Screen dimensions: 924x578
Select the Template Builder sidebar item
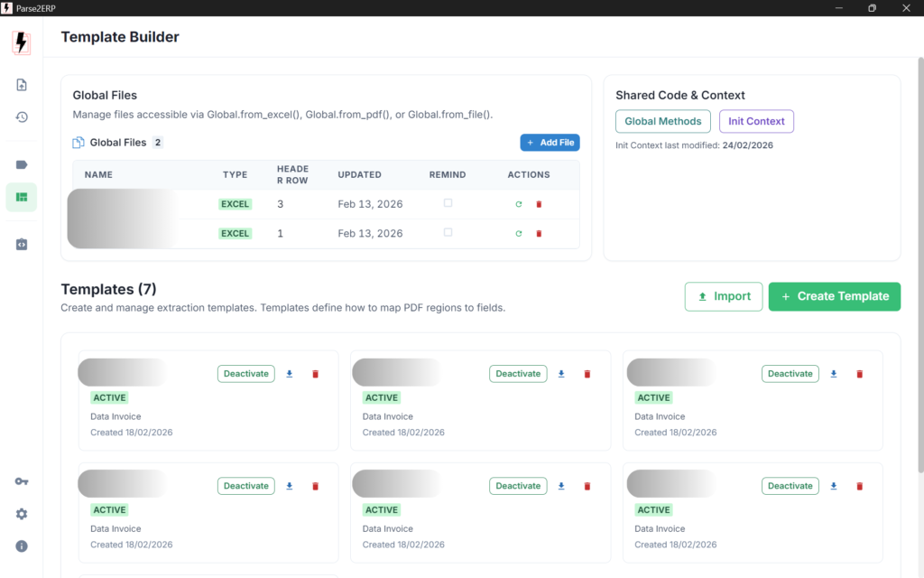[22, 197]
